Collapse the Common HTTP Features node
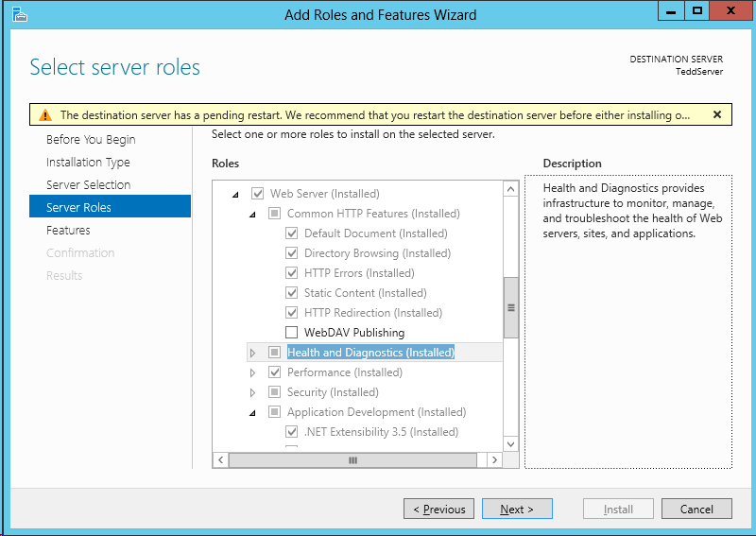The width and height of the screenshot is (756, 536). tap(252, 215)
